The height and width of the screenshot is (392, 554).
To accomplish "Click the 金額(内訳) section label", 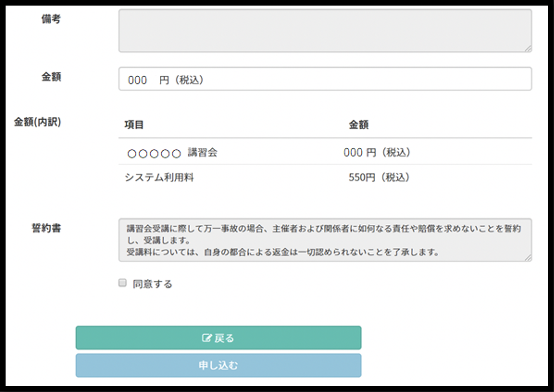I will pyautogui.click(x=37, y=122).
